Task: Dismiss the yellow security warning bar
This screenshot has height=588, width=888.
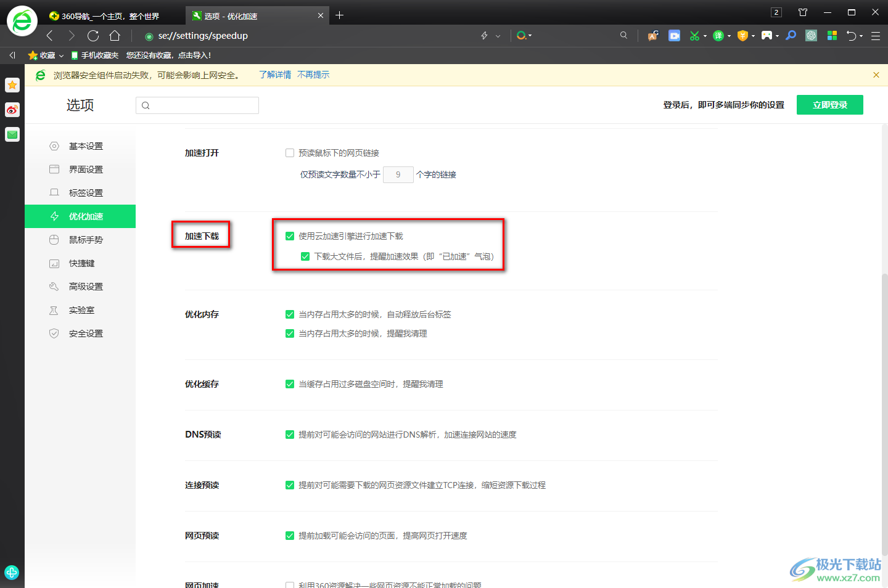Action: pyautogui.click(x=876, y=75)
